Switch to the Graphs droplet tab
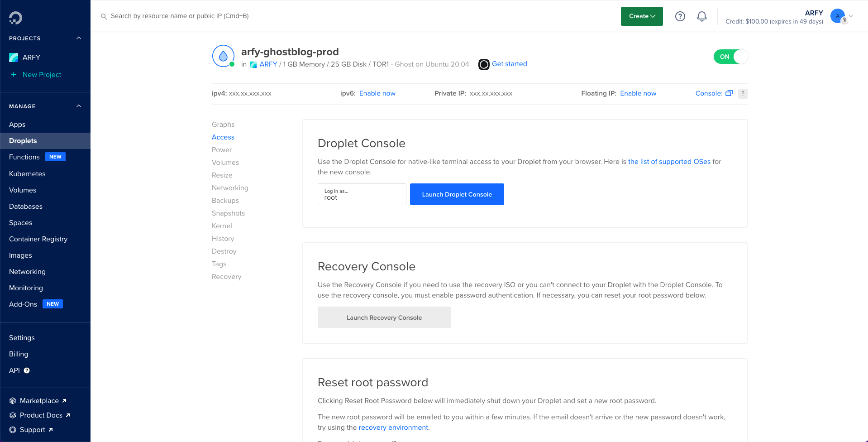Image resolution: width=868 pixels, height=442 pixels. point(223,125)
